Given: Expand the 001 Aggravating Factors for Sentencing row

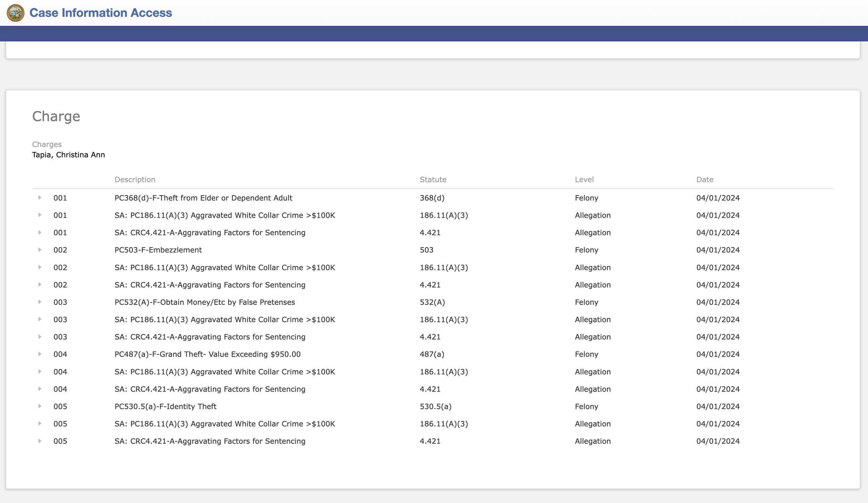Looking at the screenshot, I should click(40, 232).
